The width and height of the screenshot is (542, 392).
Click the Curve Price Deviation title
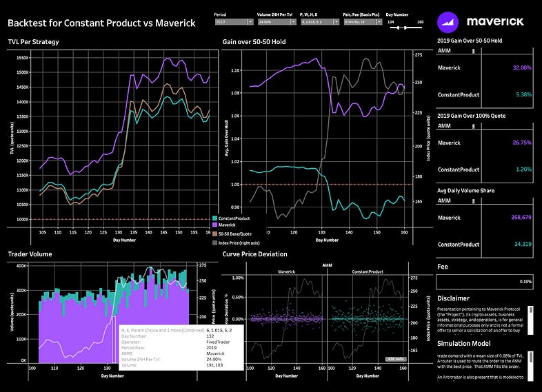254,254
